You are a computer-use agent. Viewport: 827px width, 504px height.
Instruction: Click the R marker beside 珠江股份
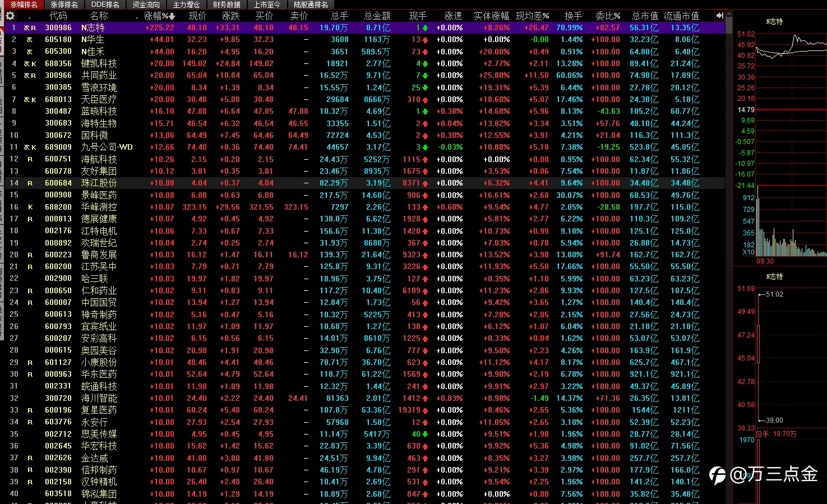coord(30,183)
